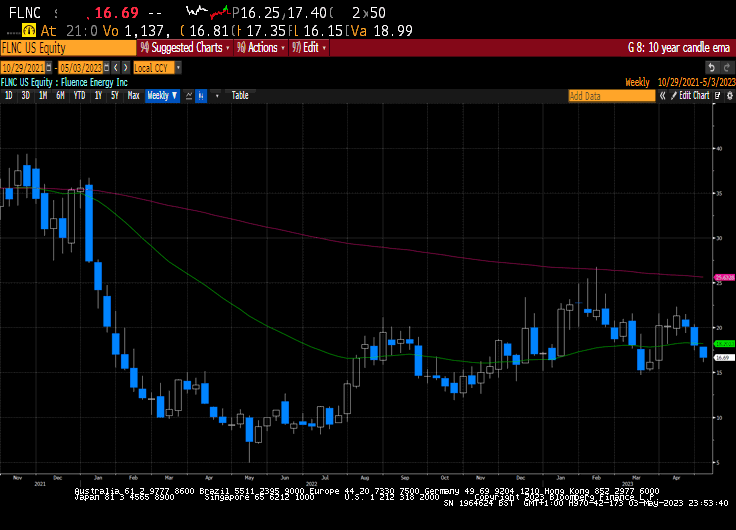Select the 1D time range
Screen dimensions: 736x530
(8, 96)
